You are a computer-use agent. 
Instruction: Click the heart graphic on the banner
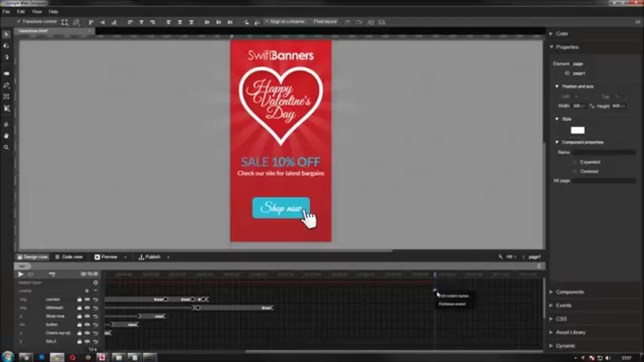(281, 107)
